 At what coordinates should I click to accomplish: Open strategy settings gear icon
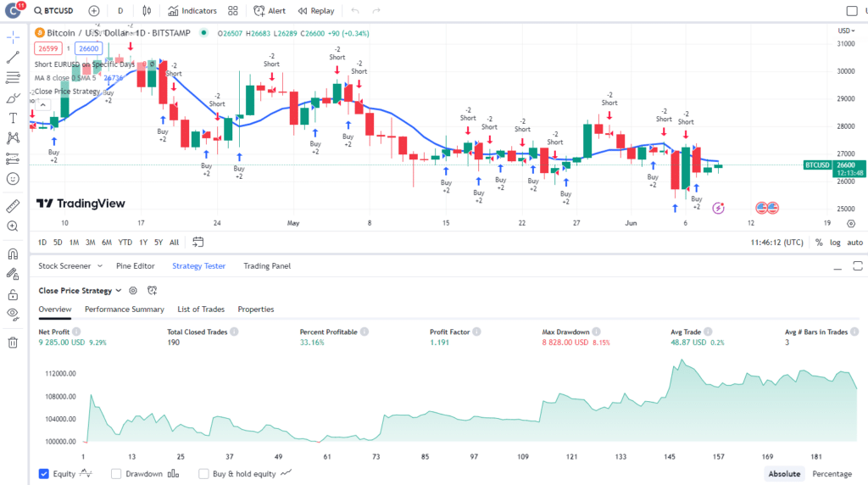(133, 291)
